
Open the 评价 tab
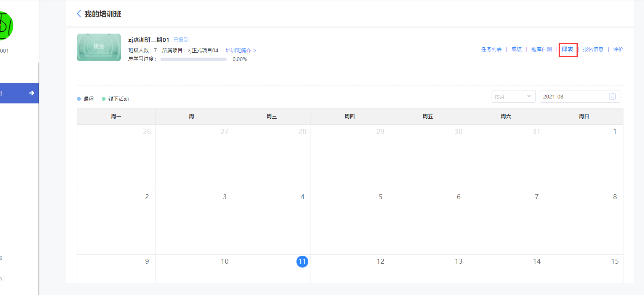[618, 49]
